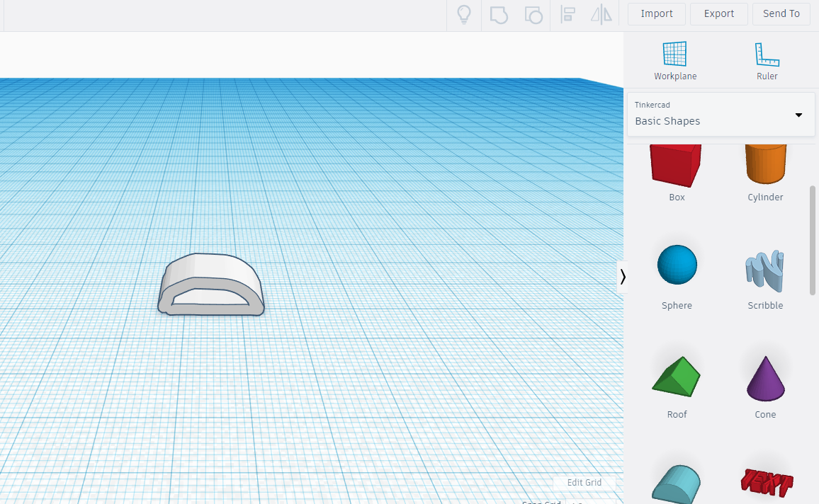Open the Import dialog
The height and width of the screenshot is (504, 819).
point(657,13)
